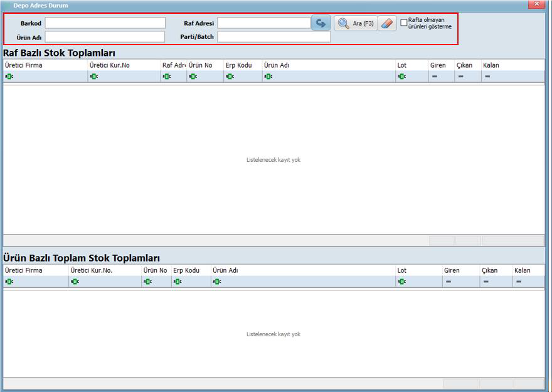
Task: Sort top grid by Üretici Kur.No header
Action: pos(109,65)
